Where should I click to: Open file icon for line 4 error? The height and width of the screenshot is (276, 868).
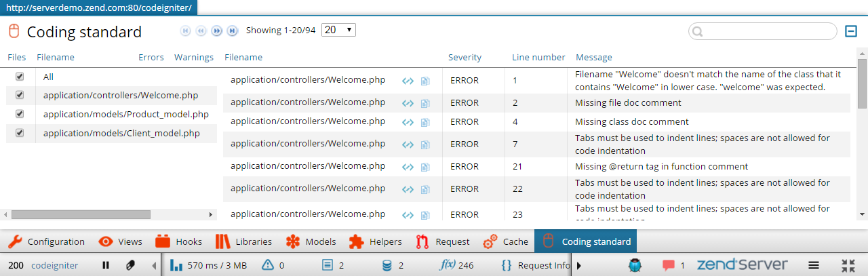425,122
